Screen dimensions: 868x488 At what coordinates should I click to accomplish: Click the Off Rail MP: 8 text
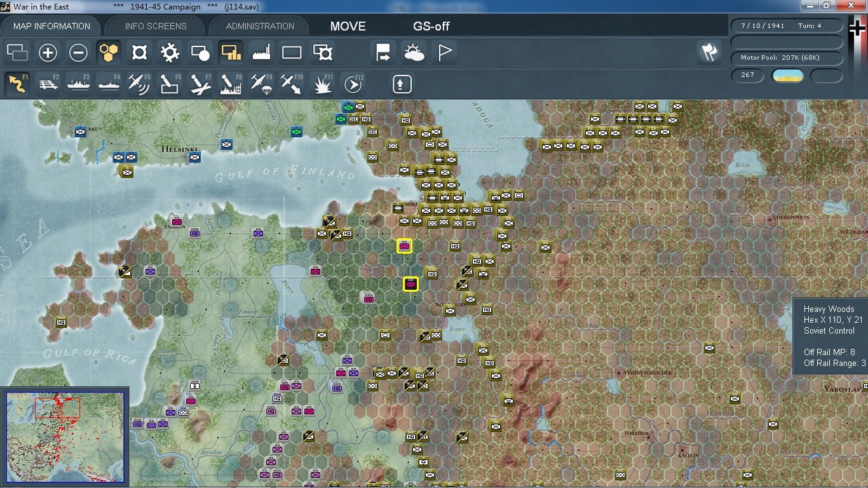click(x=829, y=352)
